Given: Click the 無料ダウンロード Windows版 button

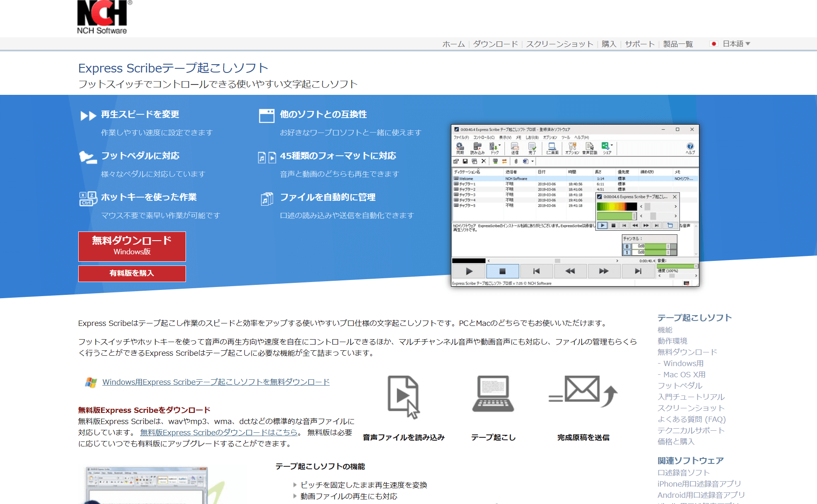Looking at the screenshot, I should [132, 246].
